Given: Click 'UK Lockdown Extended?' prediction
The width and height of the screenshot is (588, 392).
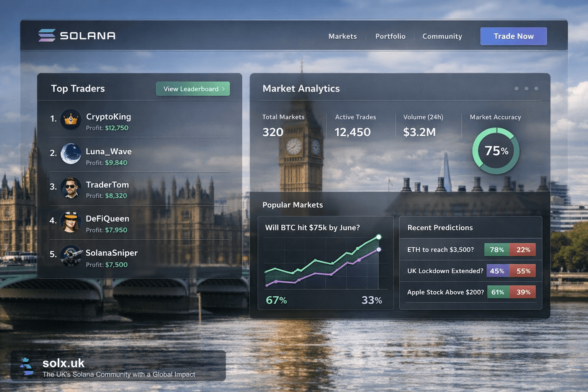Looking at the screenshot, I should coord(445,271).
